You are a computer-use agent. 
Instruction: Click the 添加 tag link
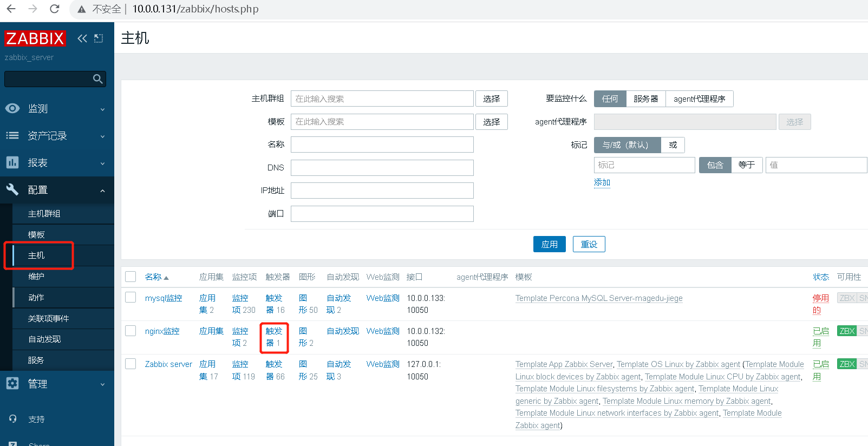(x=602, y=182)
